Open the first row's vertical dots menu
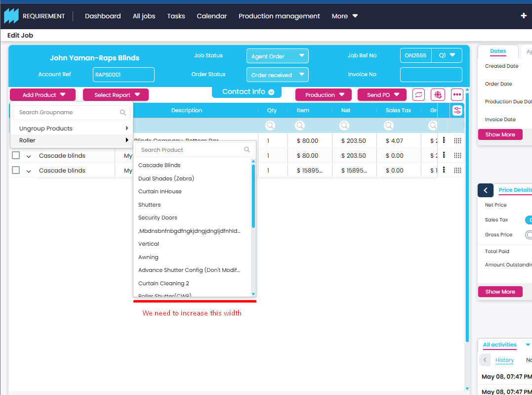 (444, 140)
